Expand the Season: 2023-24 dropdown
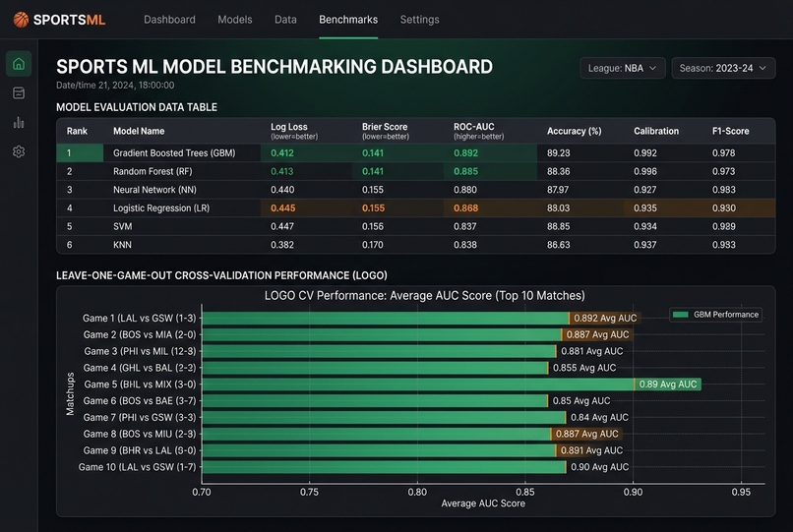793x532 pixels. click(x=723, y=68)
